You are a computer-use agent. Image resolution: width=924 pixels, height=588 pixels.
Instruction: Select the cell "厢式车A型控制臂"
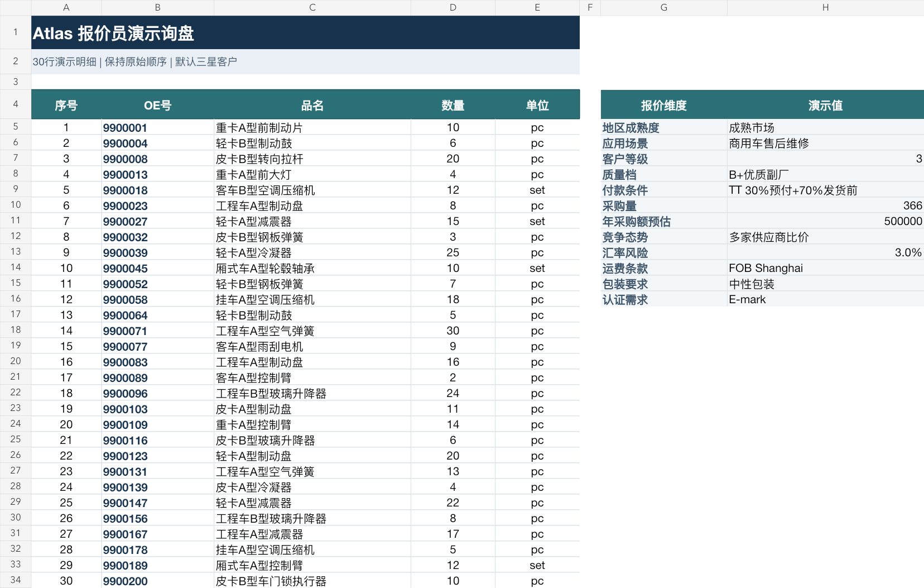click(x=312, y=565)
